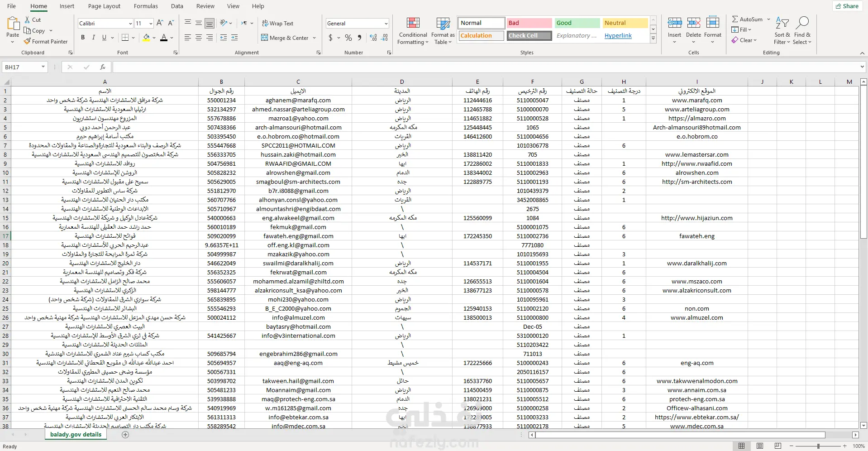Switch to the Page Layout tab

tap(104, 6)
